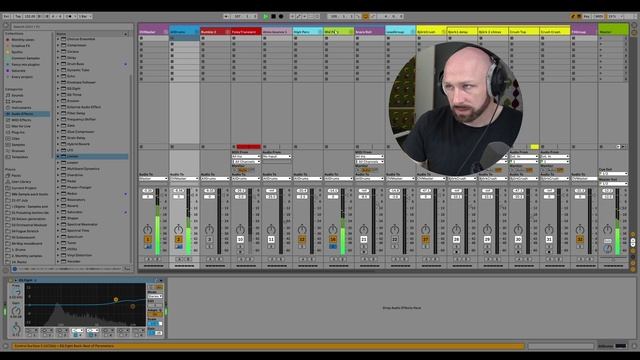Mute track 16 with its activator button
This screenshot has height=360, width=640.
333,240
